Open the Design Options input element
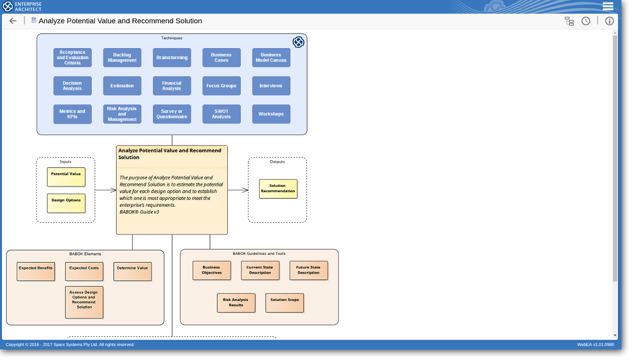This screenshot has height=364, width=636. click(x=66, y=203)
